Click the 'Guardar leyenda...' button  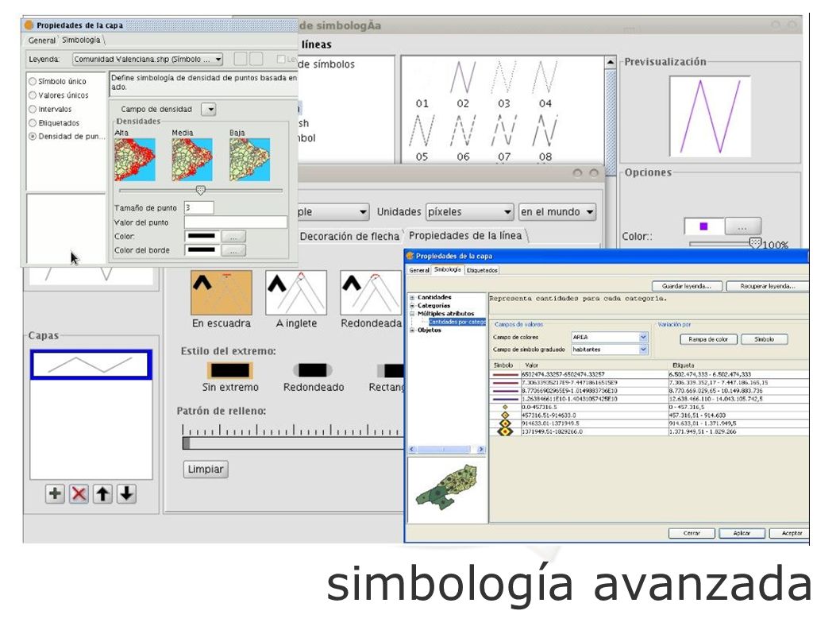tap(687, 286)
